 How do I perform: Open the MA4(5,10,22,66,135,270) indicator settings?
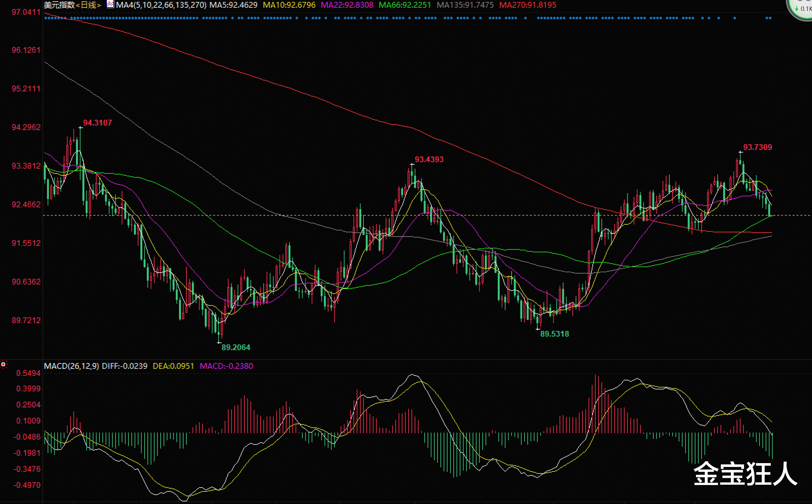(x=161, y=5)
